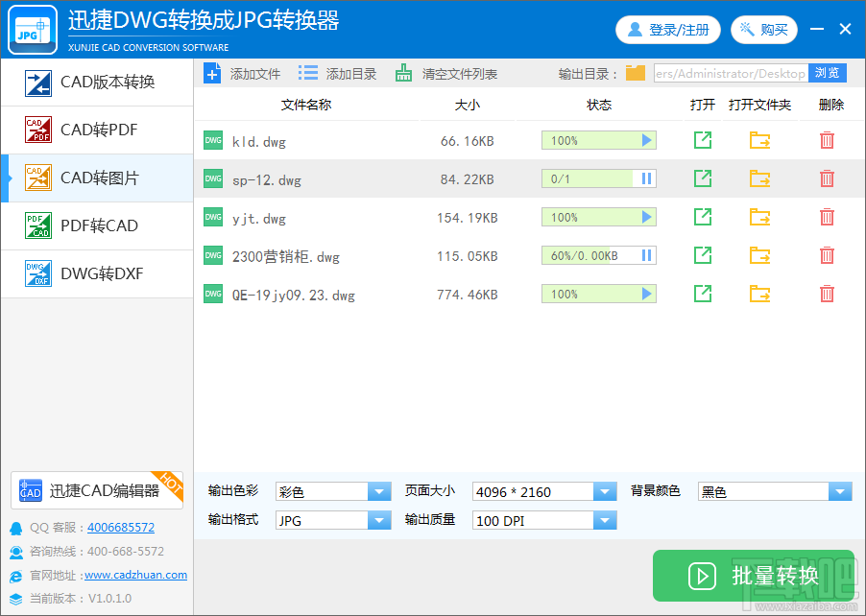Click the output directory folder icon
866x616 pixels.
pyautogui.click(x=636, y=73)
